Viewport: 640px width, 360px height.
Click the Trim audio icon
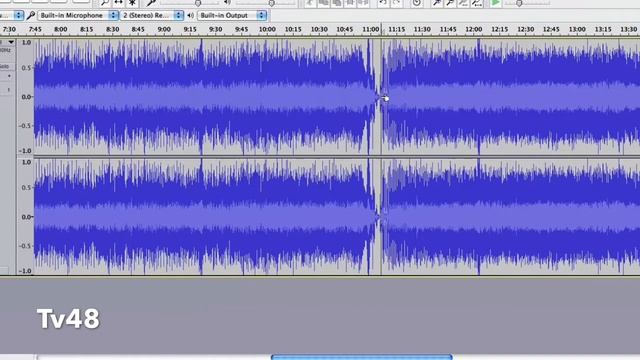[350, 3]
